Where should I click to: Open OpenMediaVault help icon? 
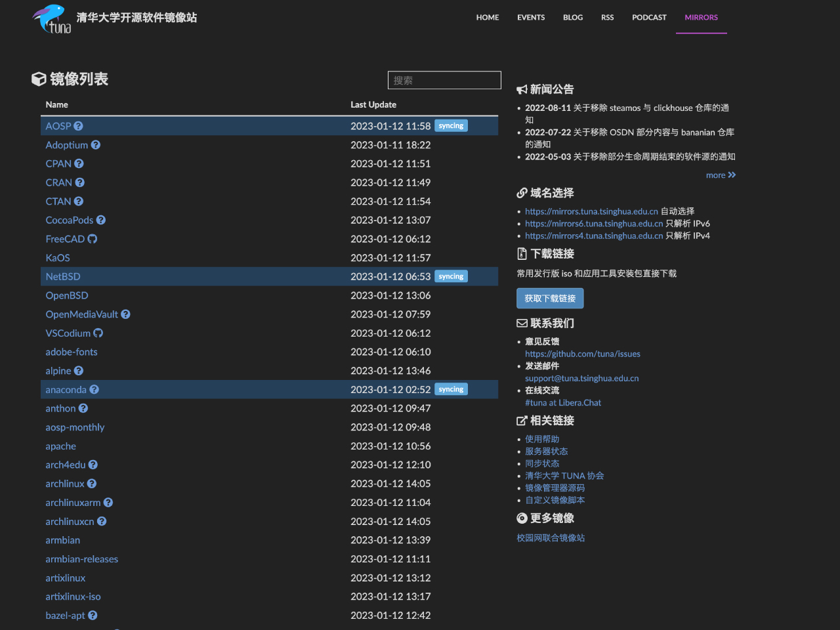coord(125,314)
